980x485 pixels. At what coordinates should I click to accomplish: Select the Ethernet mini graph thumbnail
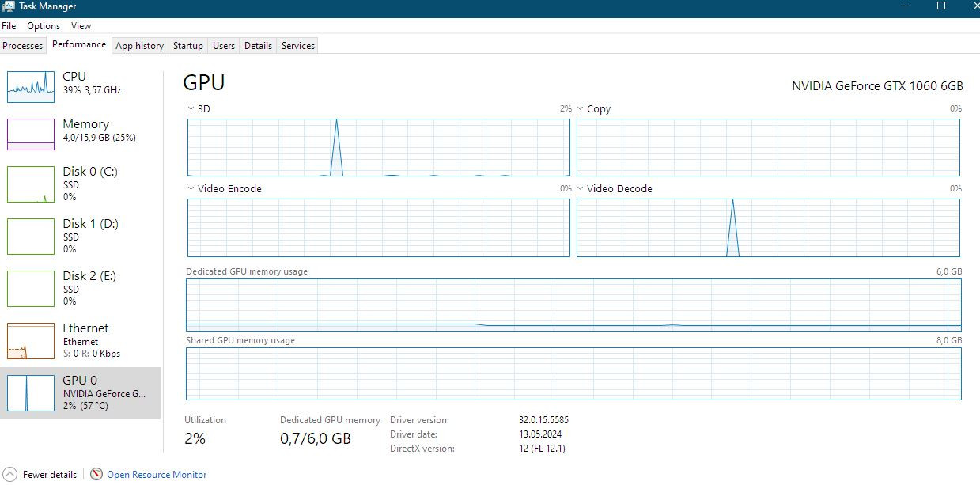[x=31, y=341]
